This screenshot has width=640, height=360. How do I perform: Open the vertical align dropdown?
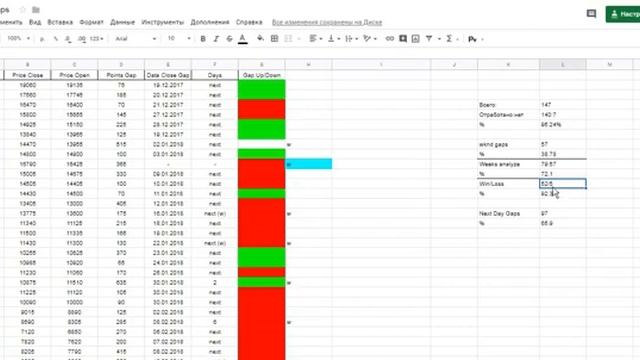333,39
